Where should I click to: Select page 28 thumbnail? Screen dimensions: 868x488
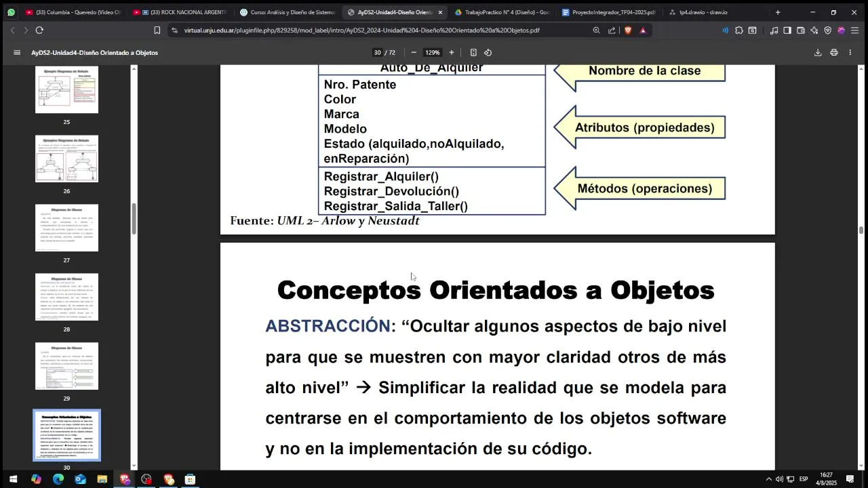(x=66, y=297)
